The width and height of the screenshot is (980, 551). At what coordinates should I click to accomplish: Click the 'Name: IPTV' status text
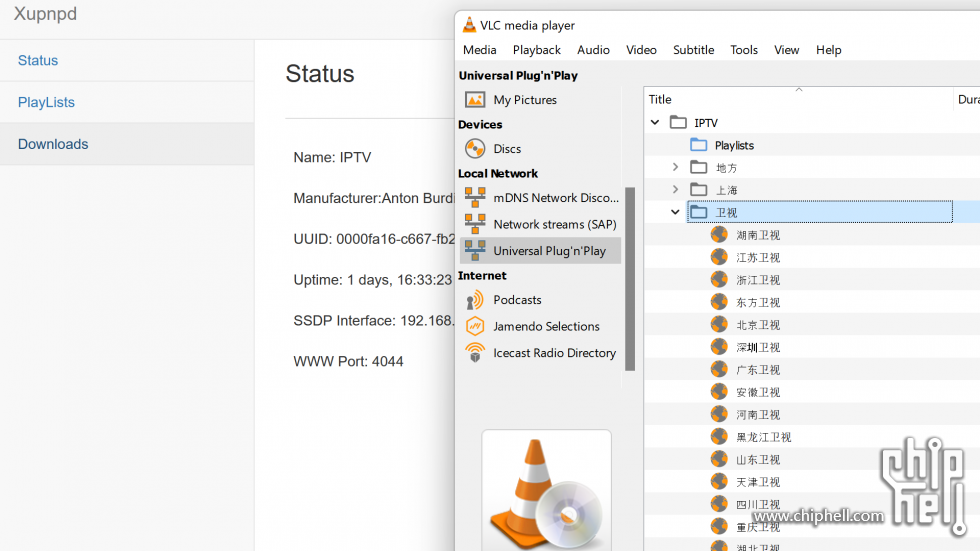tap(332, 157)
